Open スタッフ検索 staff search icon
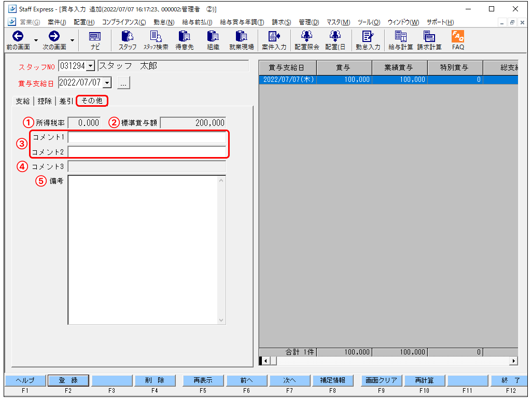Viewport: 532px width, 398px height. point(156,36)
